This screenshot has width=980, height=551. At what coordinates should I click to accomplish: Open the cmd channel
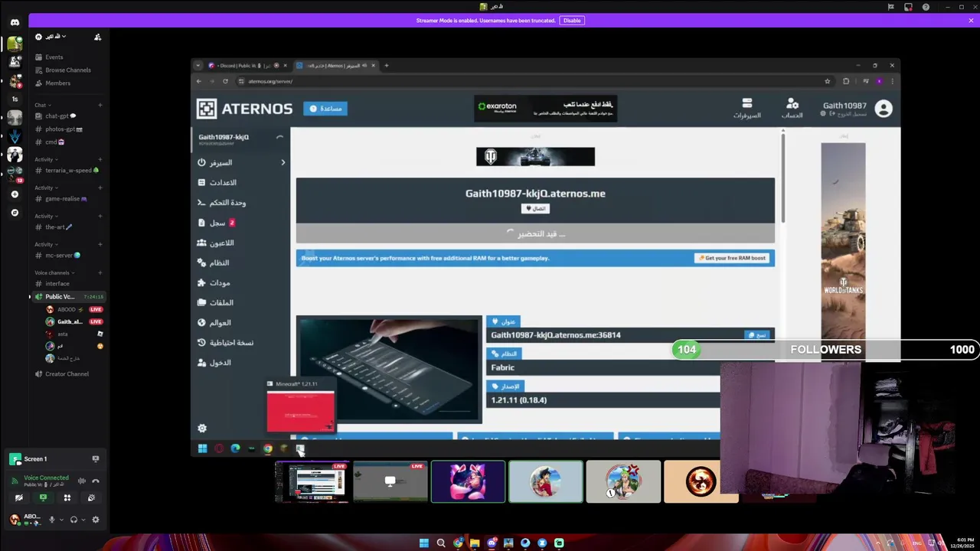[x=68, y=142]
